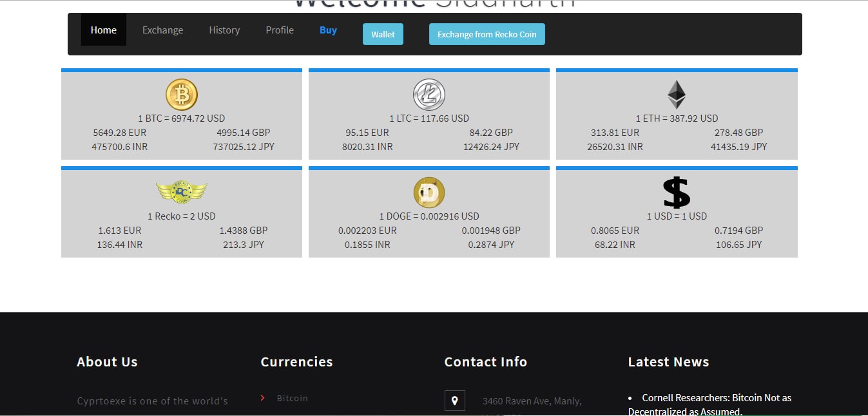
Task: Click the 1.613 EUR Recko value
Action: pos(120,231)
